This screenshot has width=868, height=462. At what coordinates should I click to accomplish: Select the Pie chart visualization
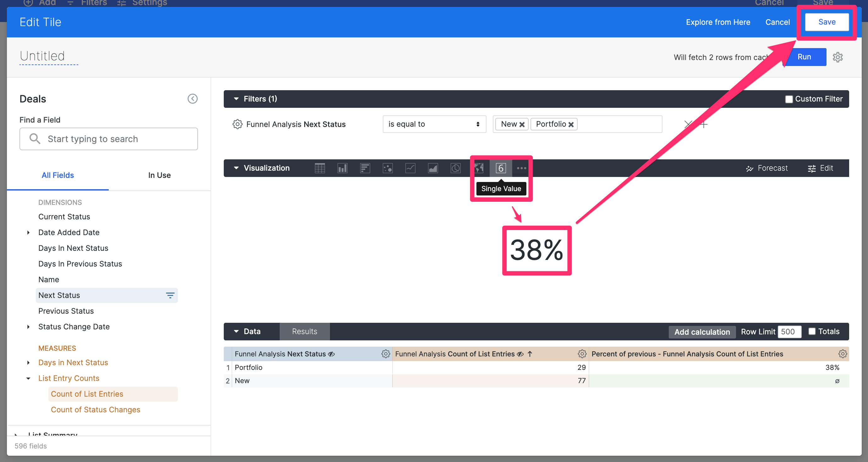click(456, 168)
